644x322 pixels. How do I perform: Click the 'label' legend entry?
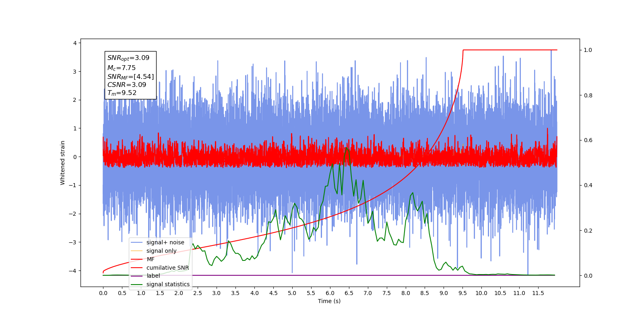point(146,276)
